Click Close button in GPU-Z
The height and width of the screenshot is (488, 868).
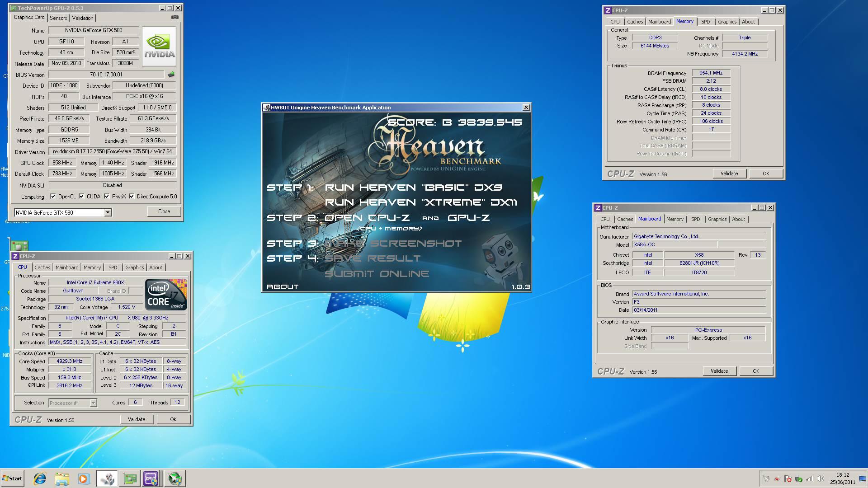(164, 211)
